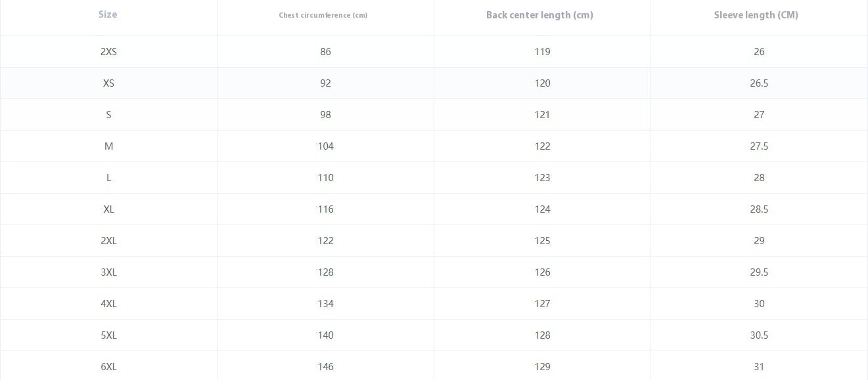Click sleeve length 26.5 in XS row
The image size is (868, 380).
click(759, 83)
